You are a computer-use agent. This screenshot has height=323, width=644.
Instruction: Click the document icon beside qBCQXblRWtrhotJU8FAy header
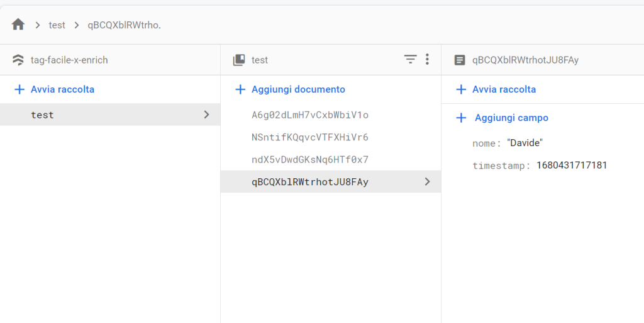[x=460, y=60]
